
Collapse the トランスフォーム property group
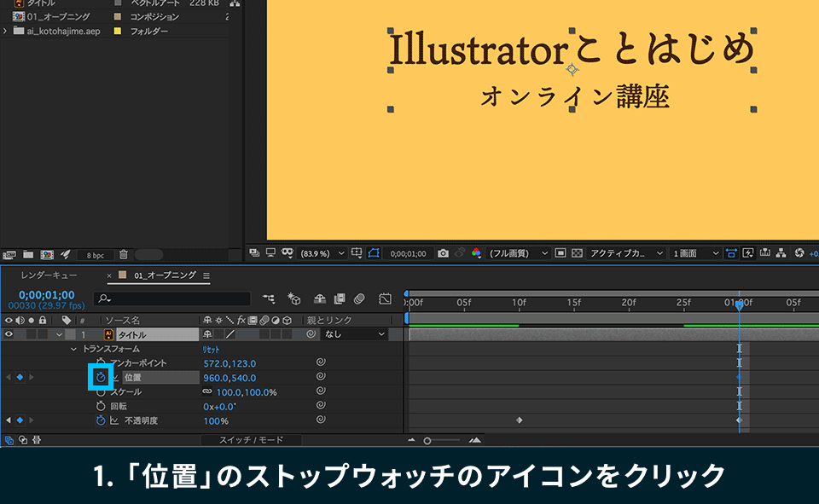pyautogui.click(x=73, y=349)
